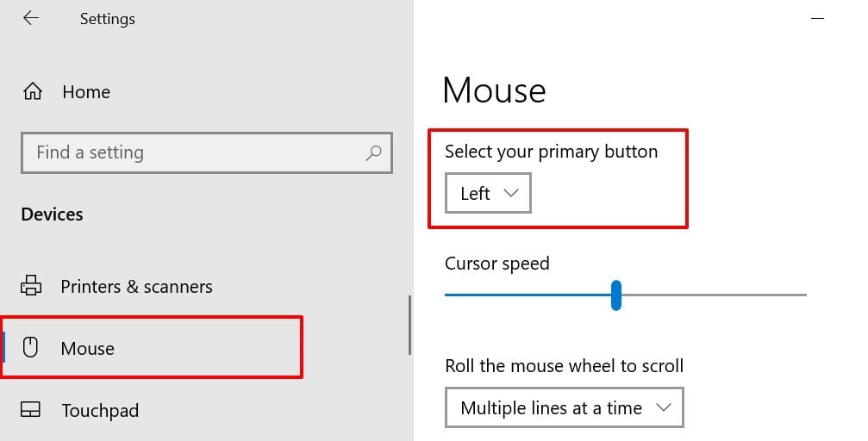
Task: Open Touchpad settings
Action: coord(100,411)
